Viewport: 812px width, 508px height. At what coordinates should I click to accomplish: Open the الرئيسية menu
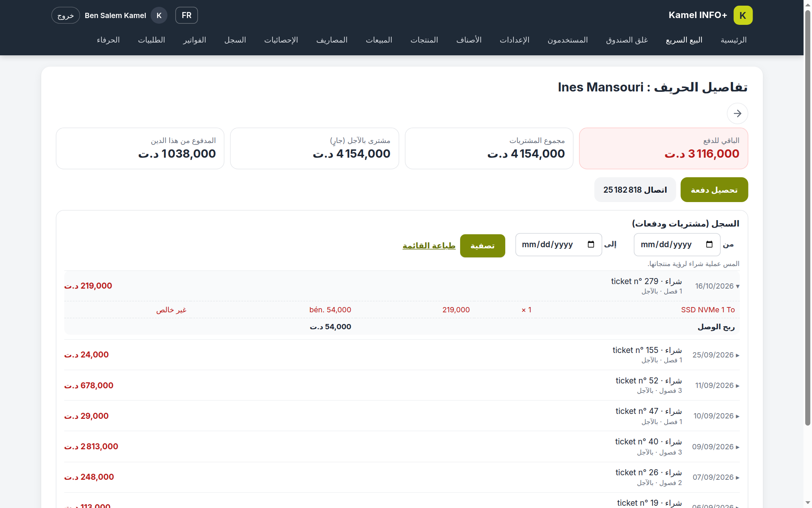(733, 40)
